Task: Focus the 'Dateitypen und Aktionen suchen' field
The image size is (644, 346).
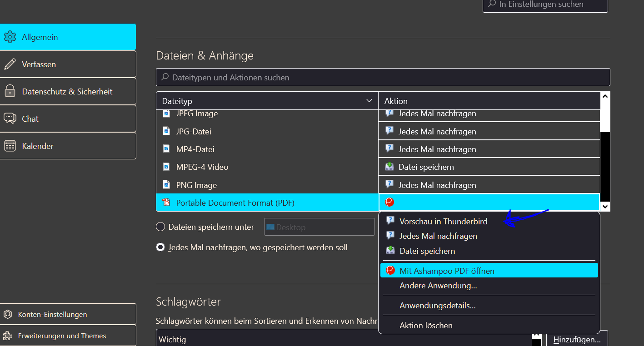Action: pos(383,78)
